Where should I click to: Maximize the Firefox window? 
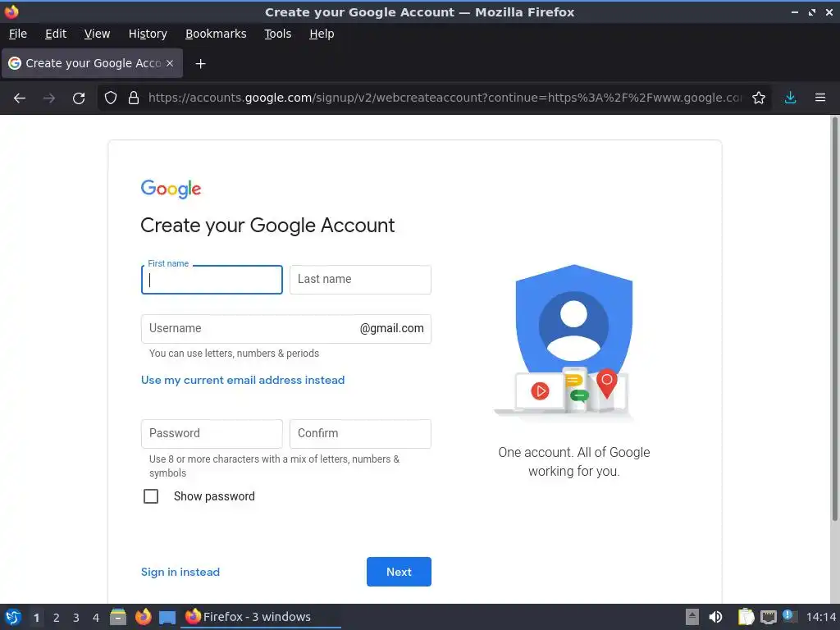812,11
